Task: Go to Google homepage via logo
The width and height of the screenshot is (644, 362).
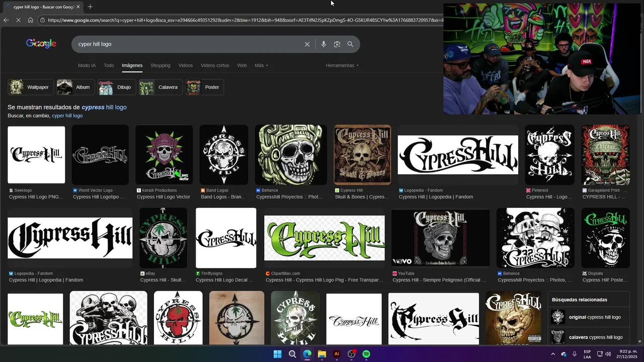Action: coord(41,44)
